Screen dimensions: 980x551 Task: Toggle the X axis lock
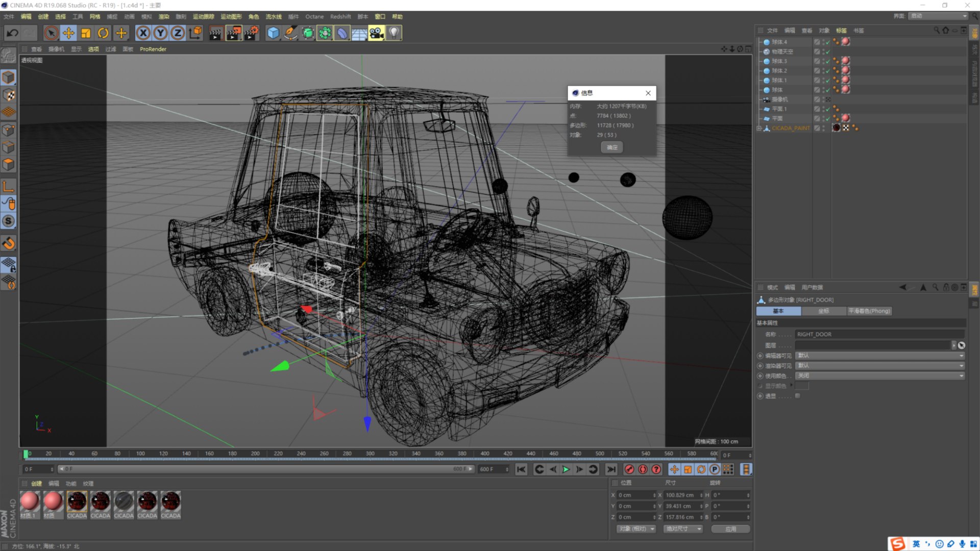(143, 33)
